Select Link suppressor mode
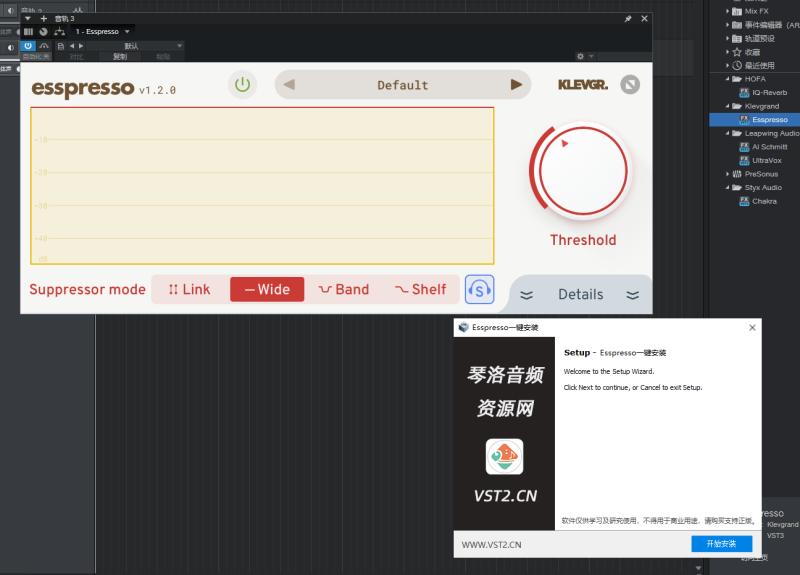 point(189,290)
